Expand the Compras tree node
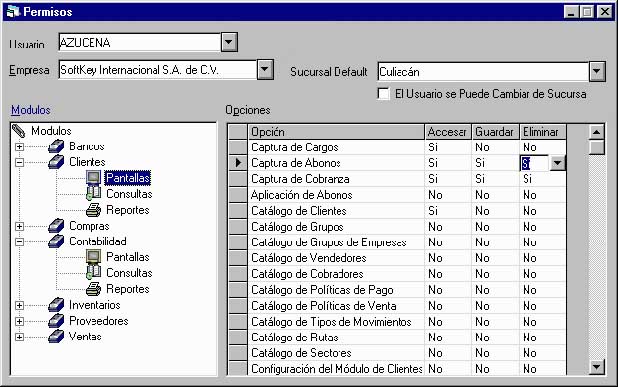Viewport: 618px width, 387px height. pyautogui.click(x=19, y=226)
